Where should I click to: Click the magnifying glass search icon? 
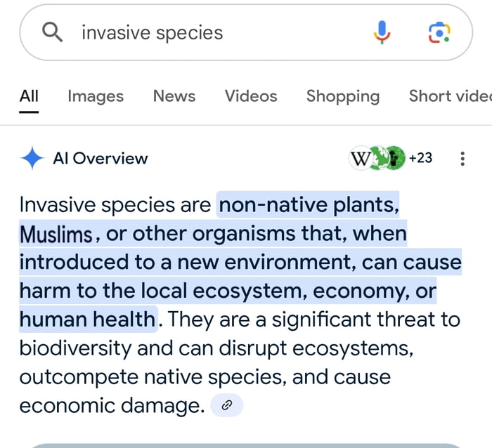(x=53, y=32)
